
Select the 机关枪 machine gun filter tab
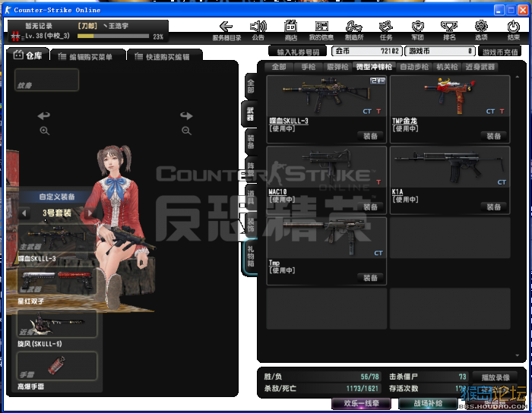coord(447,67)
